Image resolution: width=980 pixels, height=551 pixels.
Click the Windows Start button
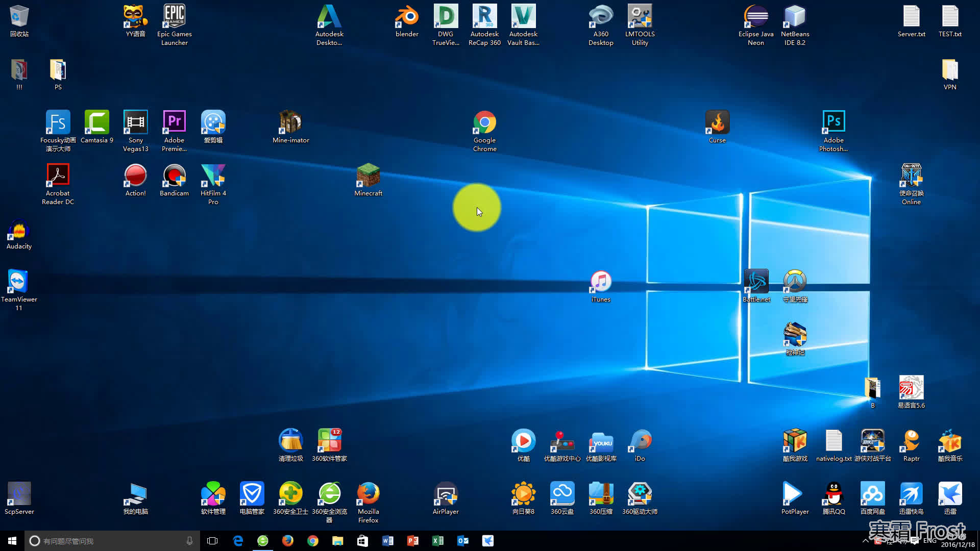pos(12,541)
